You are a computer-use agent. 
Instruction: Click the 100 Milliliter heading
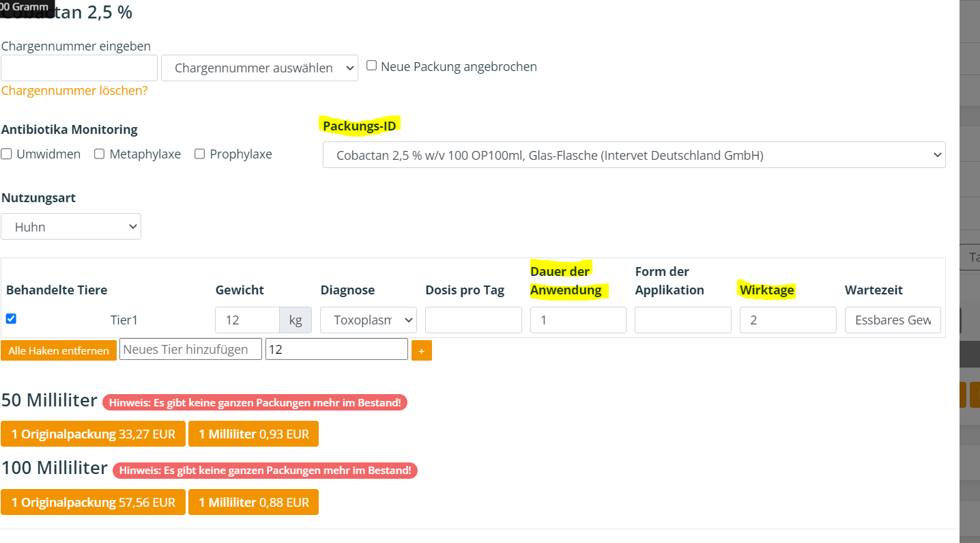click(55, 468)
